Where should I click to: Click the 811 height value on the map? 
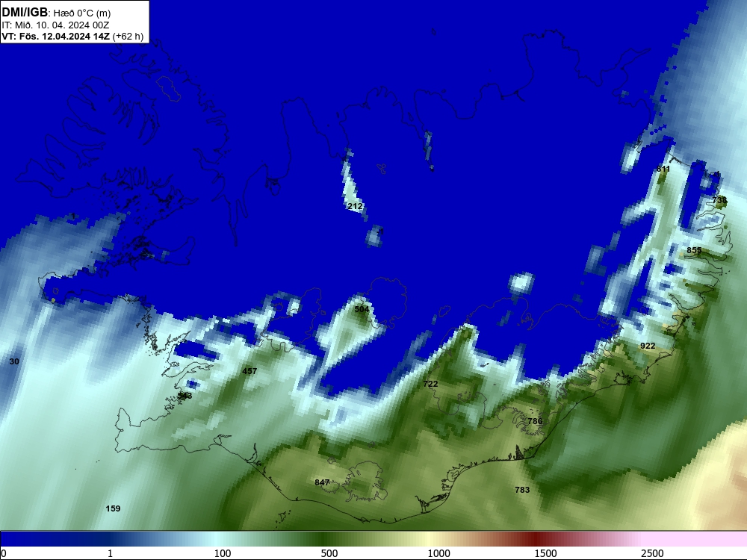pos(663,169)
